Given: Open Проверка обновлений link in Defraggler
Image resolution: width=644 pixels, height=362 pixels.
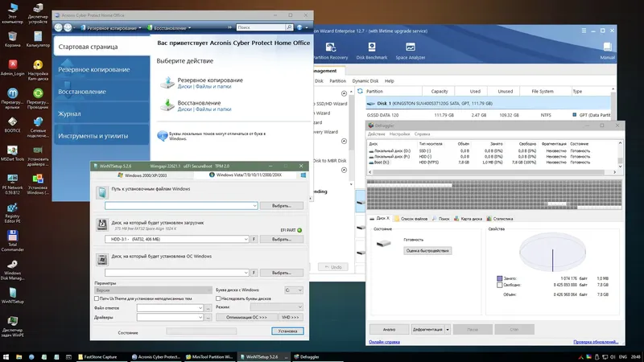Looking at the screenshot, I should 596,341.
